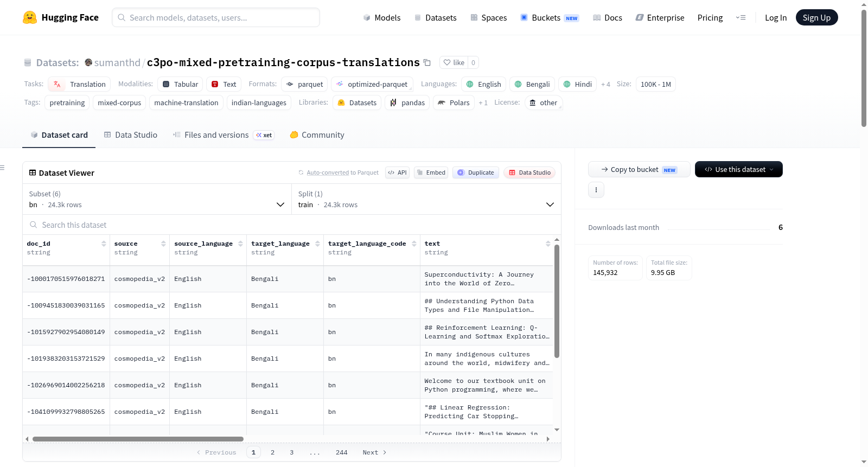Go to page 2 of results
This screenshot has height=467, width=868.
(x=272, y=452)
